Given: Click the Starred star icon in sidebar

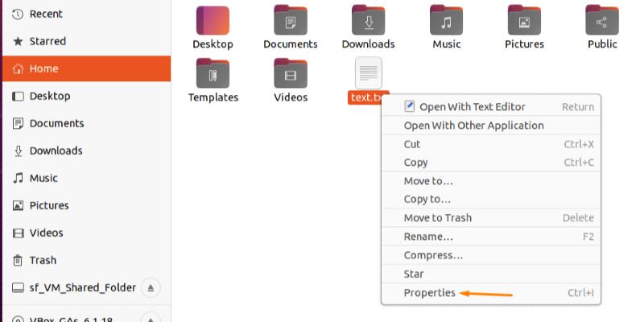Looking at the screenshot, I should click(18, 42).
